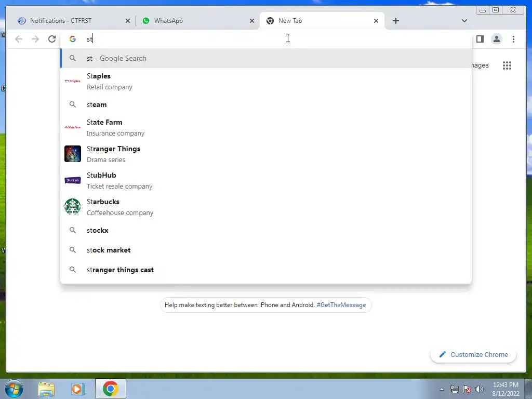Click search icon beside stranger things cast

pyautogui.click(x=73, y=270)
